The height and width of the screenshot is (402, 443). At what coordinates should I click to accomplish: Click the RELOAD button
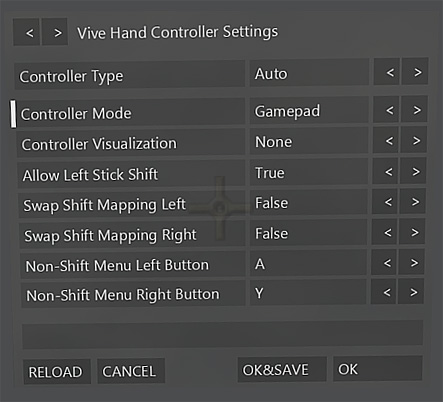coord(57,372)
